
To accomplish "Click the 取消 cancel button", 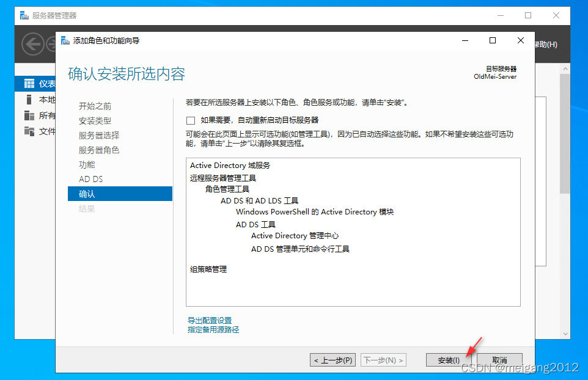I will [x=499, y=360].
